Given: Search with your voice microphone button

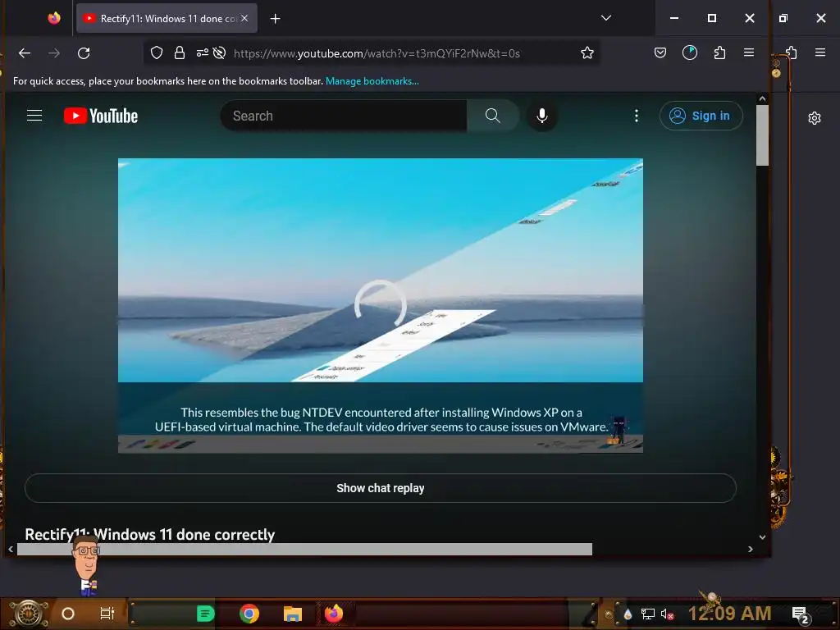Looking at the screenshot, I should (542, 116).
